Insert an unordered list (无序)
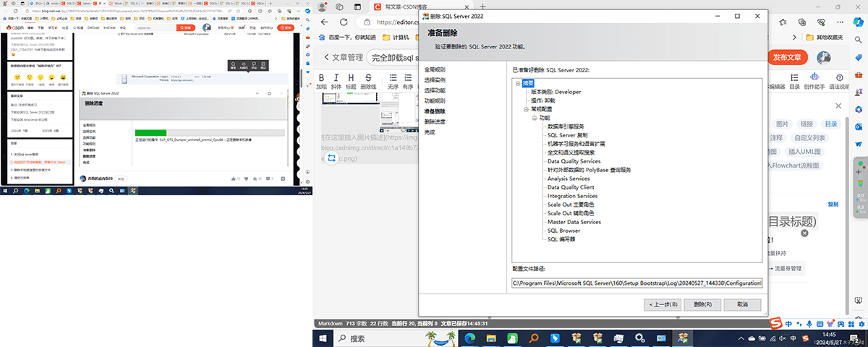Viewport: 868px width, 347px height. click(x=393, y=78)
